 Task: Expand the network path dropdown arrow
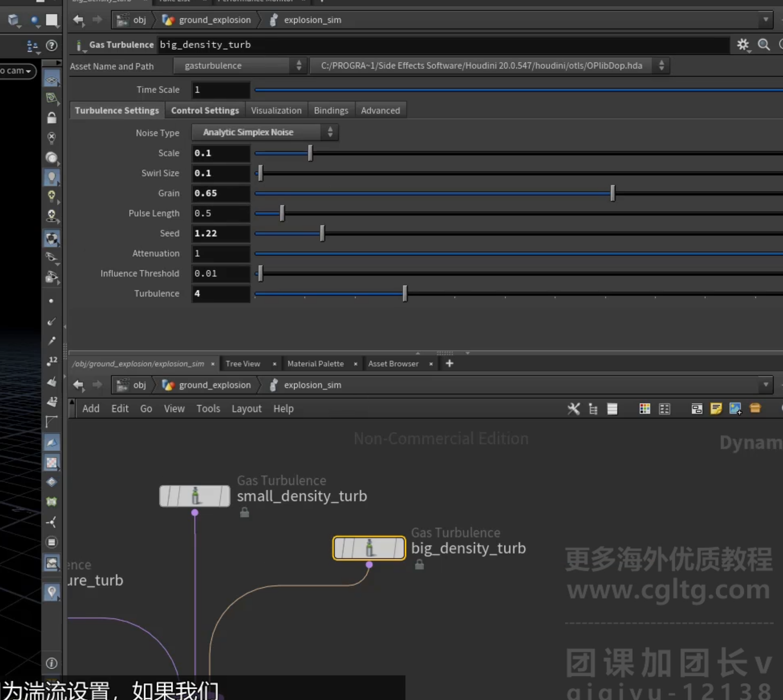coord(765,385)
